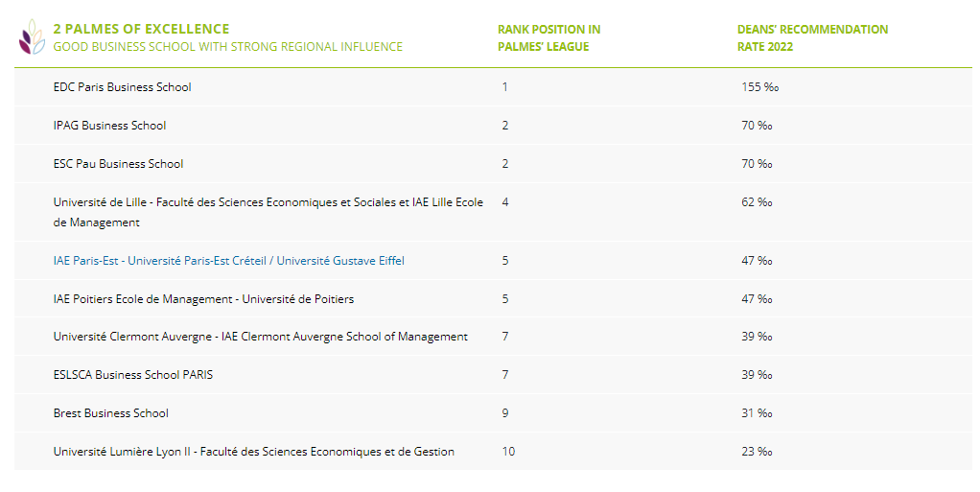Click rank 9 of Brest Business School
The width and height of the screenshot is (980, 492).
pyautogui.click(x=505, y=413)
